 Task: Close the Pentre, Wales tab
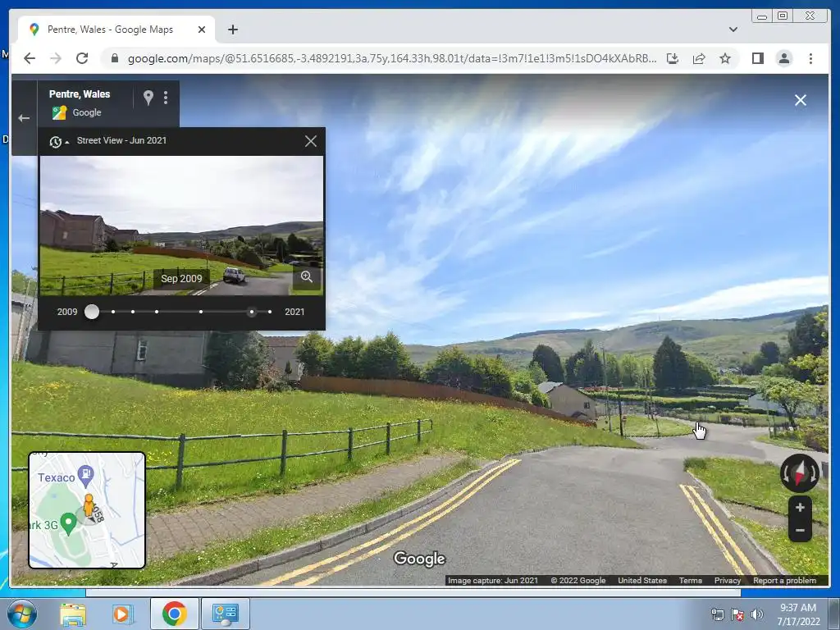point(202,30)
